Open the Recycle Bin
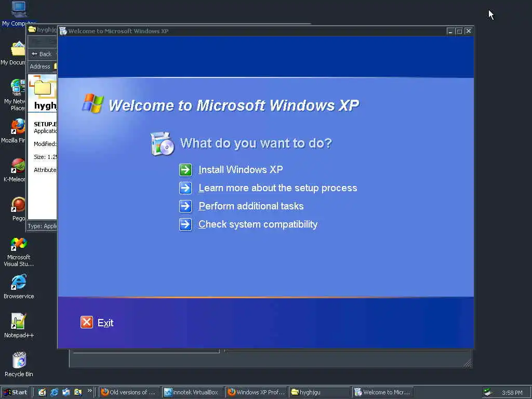Screen dimensions: 532x399 19,365
